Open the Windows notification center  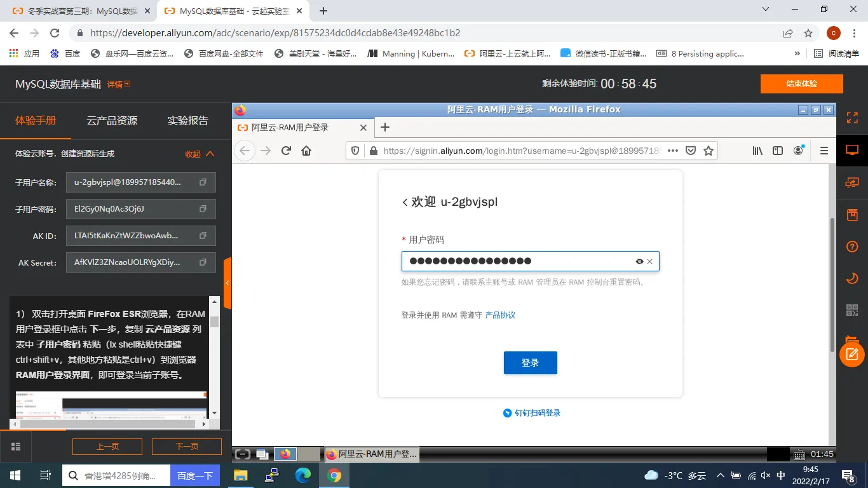point(850,475)
